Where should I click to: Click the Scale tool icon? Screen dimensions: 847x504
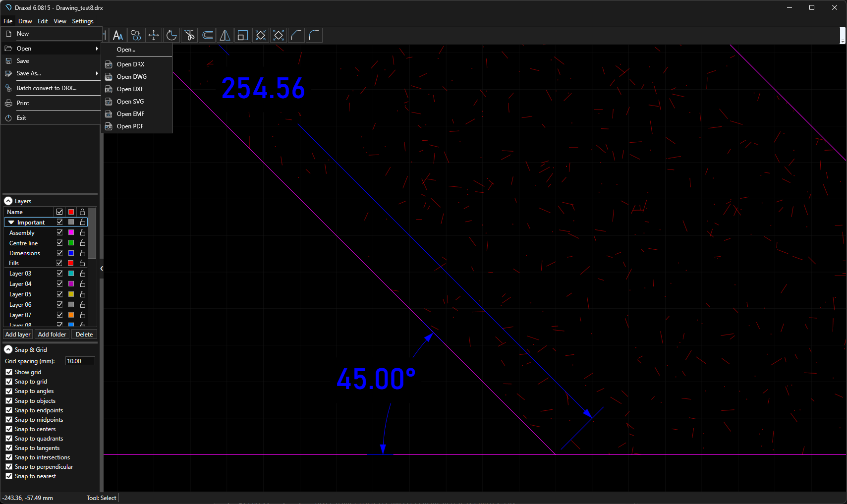pyautogui.click(x=243, y=35)
